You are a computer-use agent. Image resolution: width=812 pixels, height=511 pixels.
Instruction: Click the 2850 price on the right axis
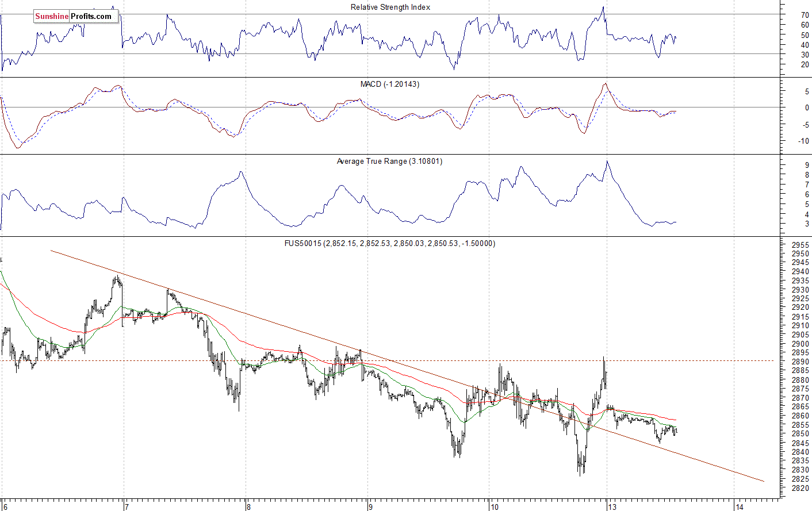800,434
